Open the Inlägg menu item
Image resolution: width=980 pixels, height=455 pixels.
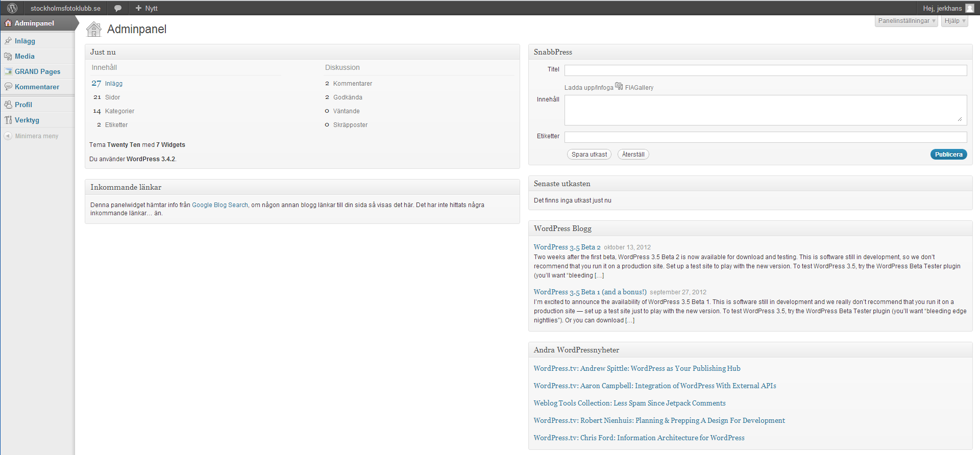[x=25, y=41]
